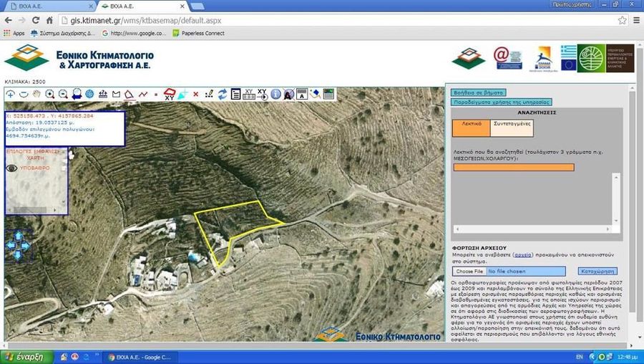Screen dimensions: 644x364
Task: Click the orange search text field
Action: click(513, 168)
